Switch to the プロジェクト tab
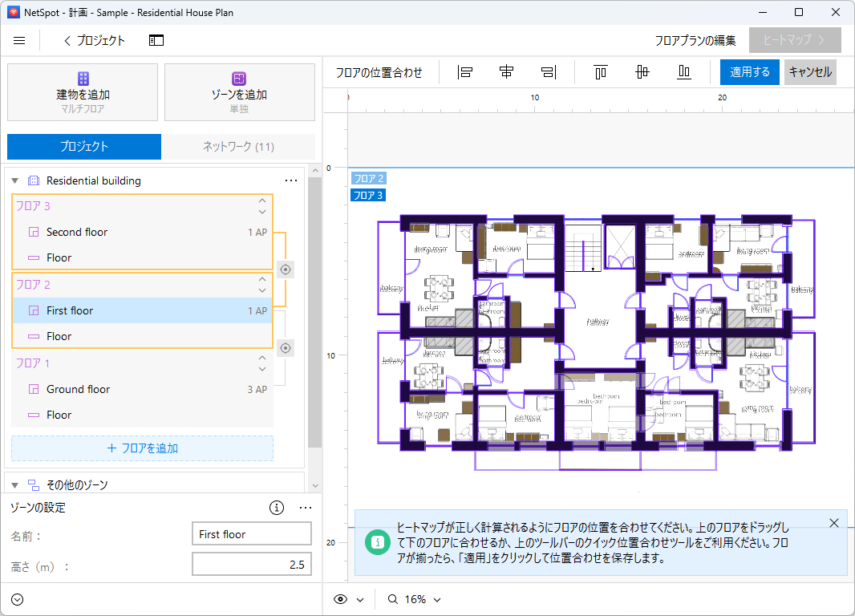This screenshot has height=616, width=855. [84, 147]
